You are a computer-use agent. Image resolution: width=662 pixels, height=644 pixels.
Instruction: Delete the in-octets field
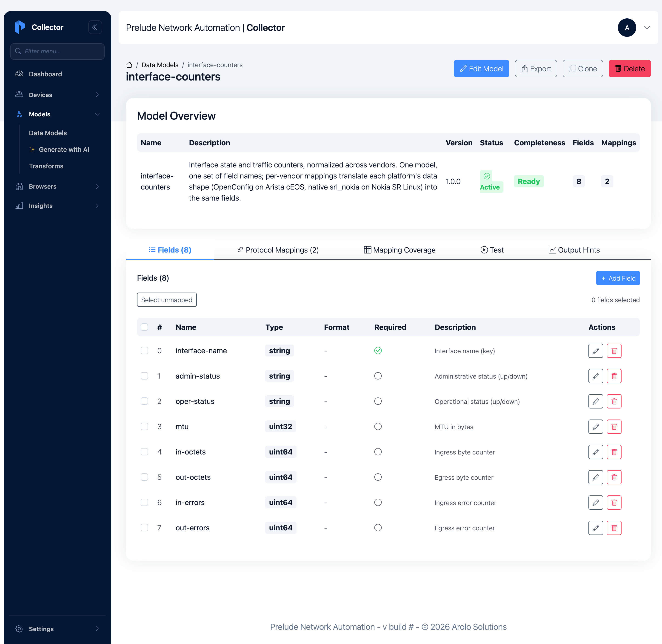pos(614,452)
